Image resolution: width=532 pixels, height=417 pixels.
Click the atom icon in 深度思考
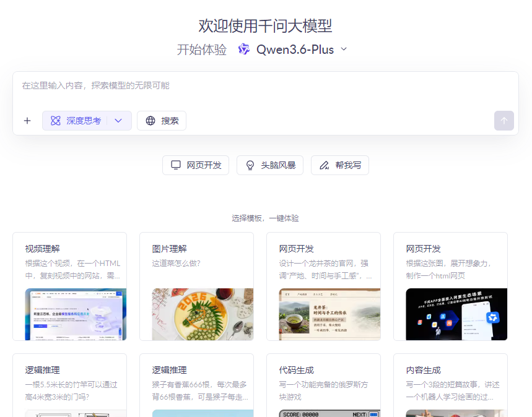pos(56,121)
